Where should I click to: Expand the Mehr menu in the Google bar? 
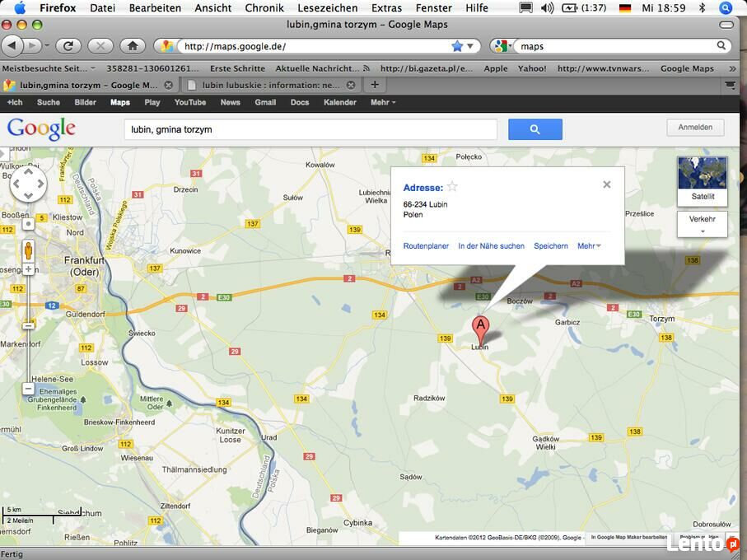click(383, 102)
